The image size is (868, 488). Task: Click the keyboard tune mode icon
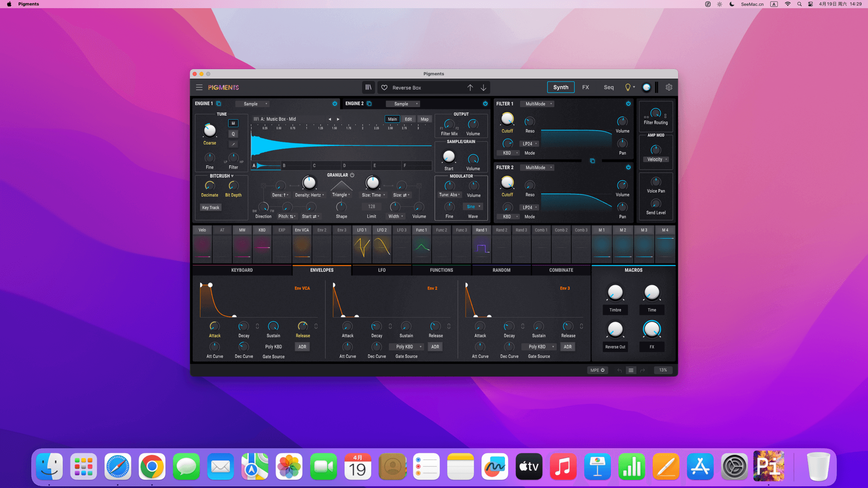click(x=233, y=123)
